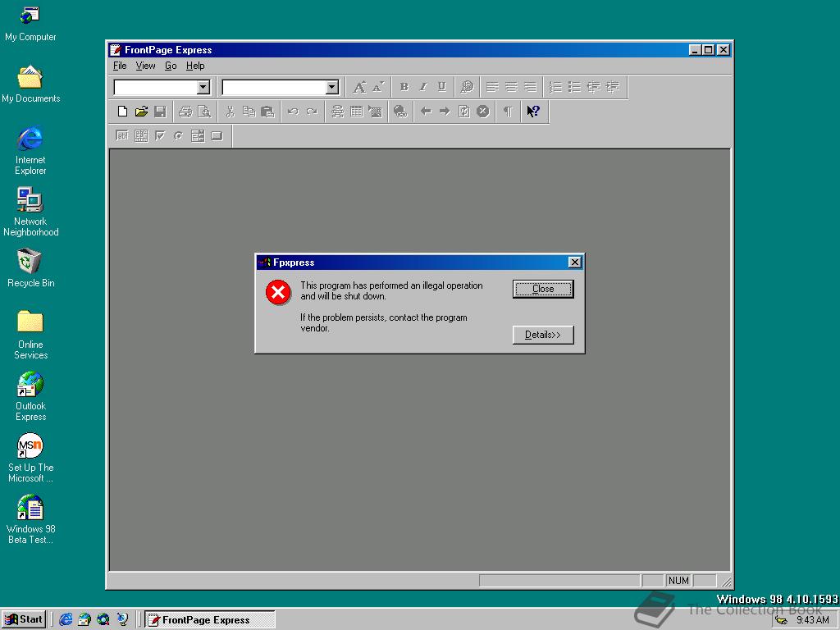Launch Internet Explorer from Quick Launch bar
The image size is (840, 630).
(66, 619)
